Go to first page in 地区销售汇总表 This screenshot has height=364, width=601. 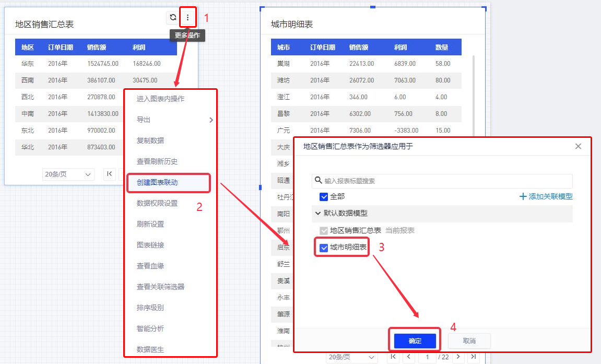(x=110, y=174)
